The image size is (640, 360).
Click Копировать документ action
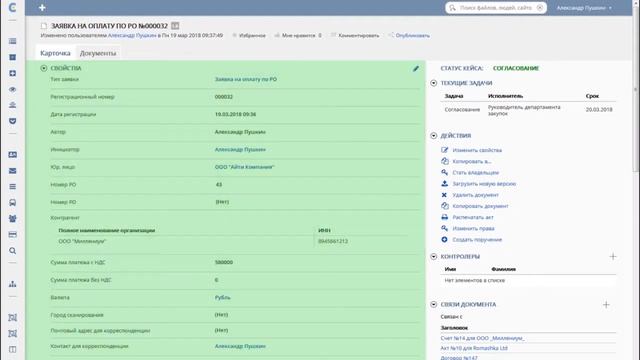click(x=480, y=206)
